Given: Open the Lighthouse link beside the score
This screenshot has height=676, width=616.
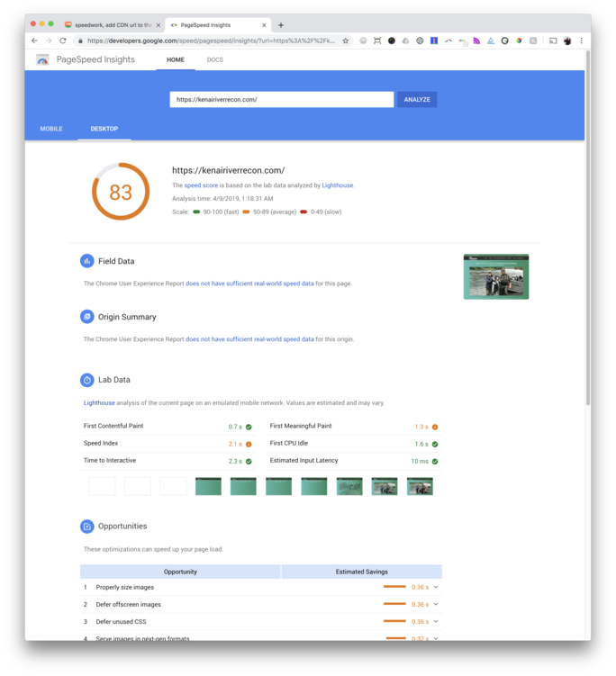Looking at the screenshot, I should pyautogui.click(x=338, y=185).
